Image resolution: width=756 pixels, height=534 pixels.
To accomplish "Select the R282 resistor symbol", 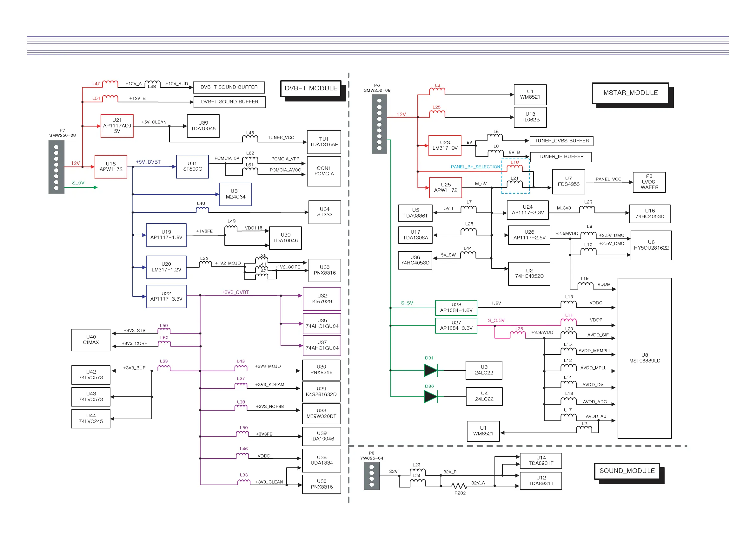I will (459, 486).
